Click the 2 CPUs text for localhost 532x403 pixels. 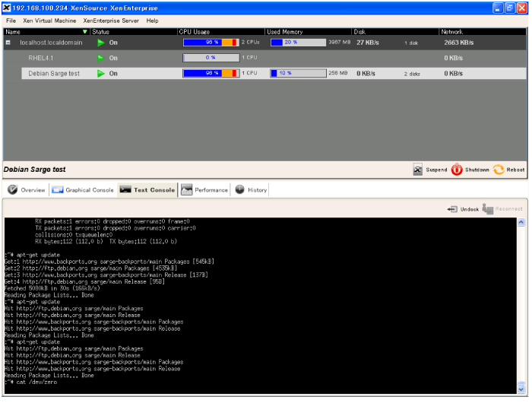click(x=250, y=42)
